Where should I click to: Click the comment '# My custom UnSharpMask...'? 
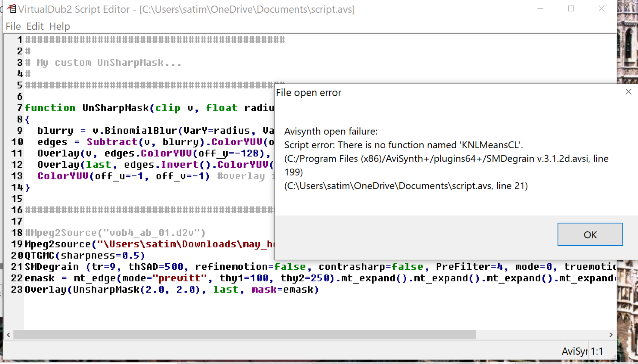tap(103, 63)
